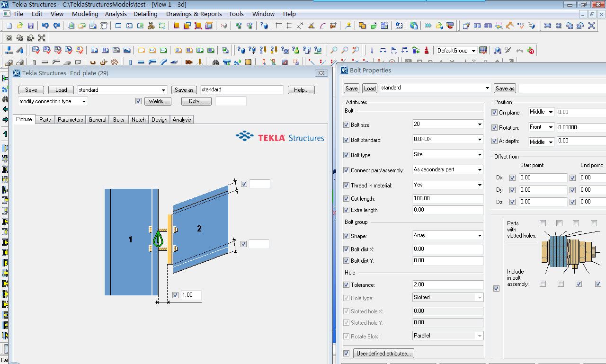606x364 pixels.
Task: Toggle the Cut length checkbox
Action: (x=346, y=199)
